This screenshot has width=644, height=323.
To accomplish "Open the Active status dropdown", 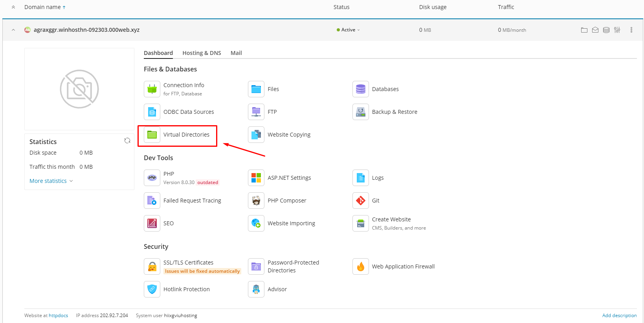I will click(349, 30).
